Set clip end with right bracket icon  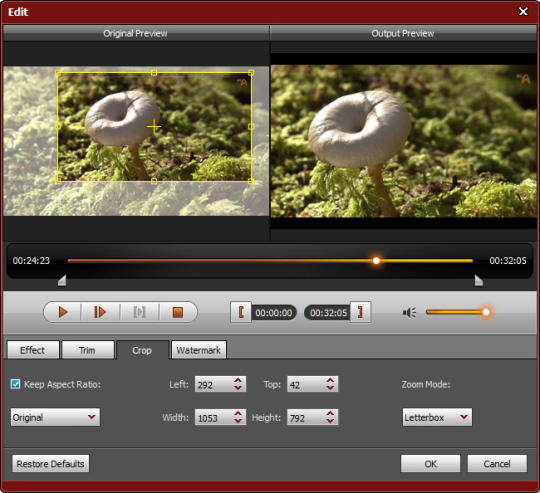tap(360, 312)
